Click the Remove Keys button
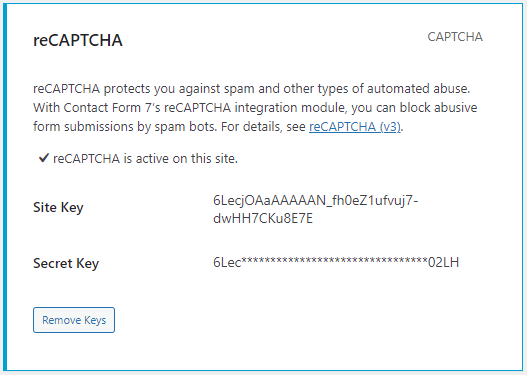This screenshot has width=527, height=375. (x=74, y=320)
